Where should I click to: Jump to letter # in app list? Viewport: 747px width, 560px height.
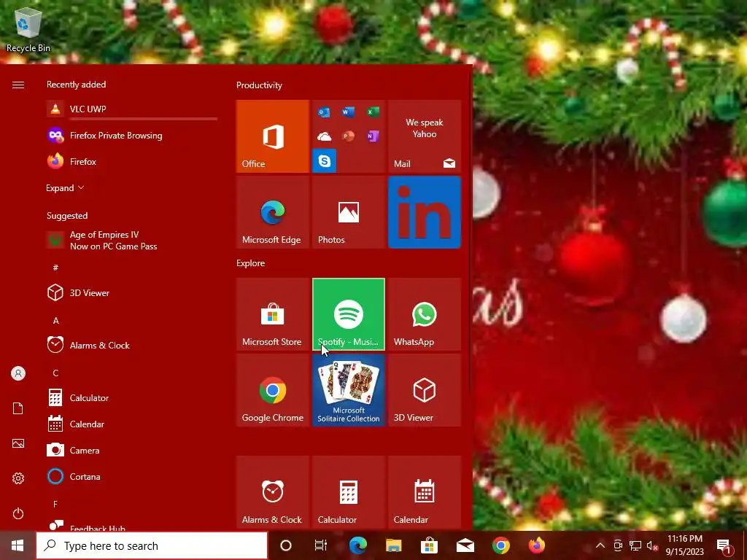point(55,268)
